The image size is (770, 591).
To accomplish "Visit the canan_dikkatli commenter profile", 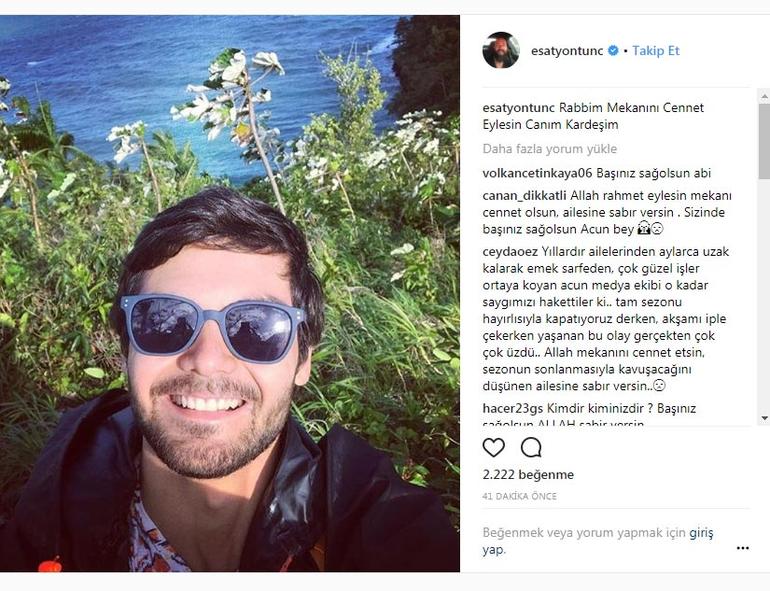I will tap(524, 196).
